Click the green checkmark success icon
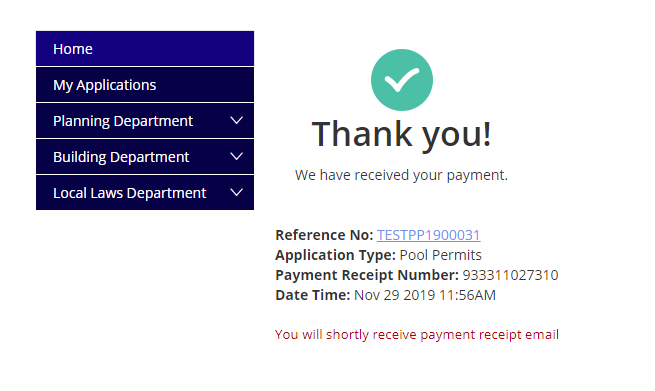This screenshot has width=655, height=391. (401, 80)
